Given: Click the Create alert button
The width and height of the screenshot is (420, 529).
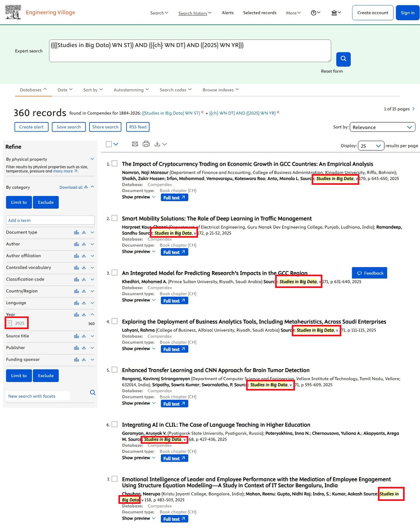Looking at the screenshot, I should pos(31,127).
